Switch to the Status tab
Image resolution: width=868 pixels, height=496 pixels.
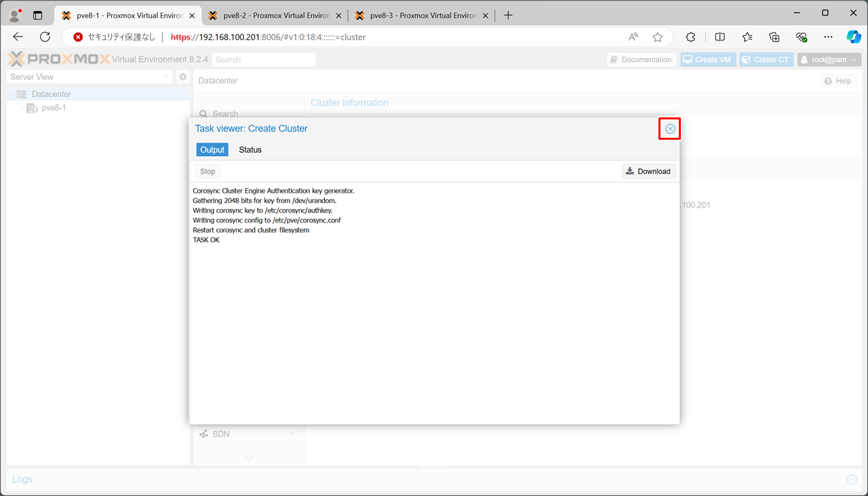(x=250, y=150)
